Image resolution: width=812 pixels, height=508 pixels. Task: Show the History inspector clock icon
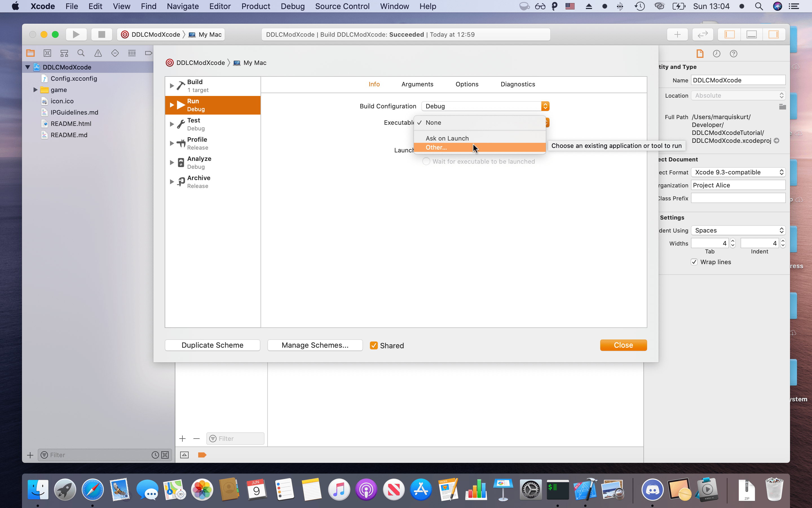tap(717, 53)
